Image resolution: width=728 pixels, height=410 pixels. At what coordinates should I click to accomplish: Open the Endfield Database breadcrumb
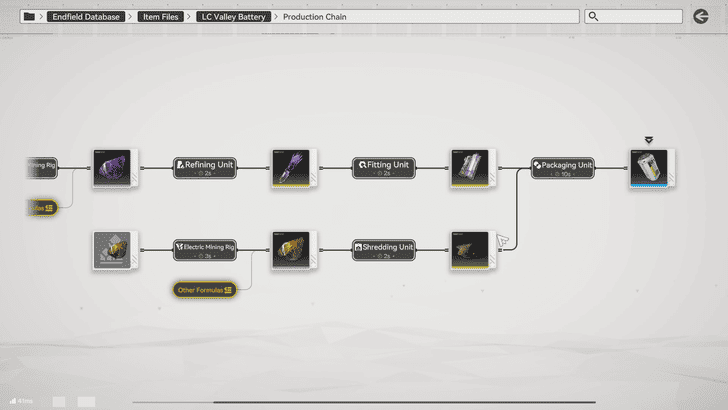[x=86, y=17]
